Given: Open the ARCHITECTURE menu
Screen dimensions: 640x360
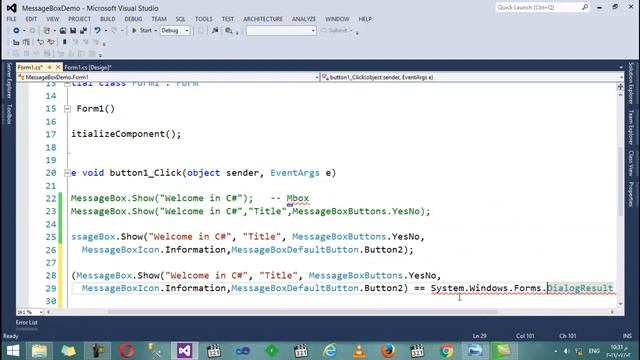Looking at the screenshot, I should click(x=263, y=19).
